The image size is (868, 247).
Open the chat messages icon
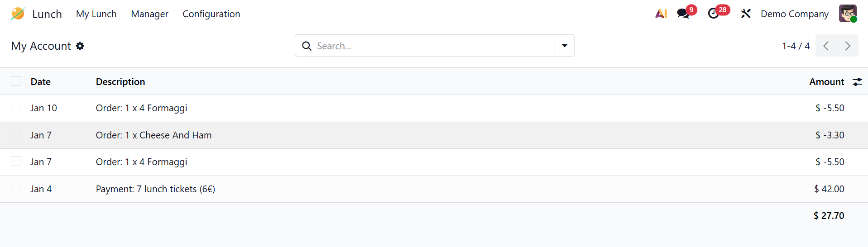pyautogui.click(x=683, y=14)
